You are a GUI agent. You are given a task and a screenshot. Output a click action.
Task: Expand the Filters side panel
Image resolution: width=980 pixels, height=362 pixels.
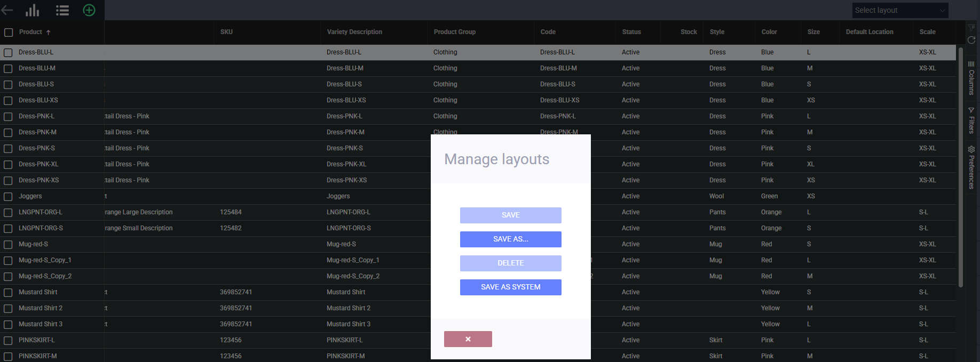coord(971,120)
